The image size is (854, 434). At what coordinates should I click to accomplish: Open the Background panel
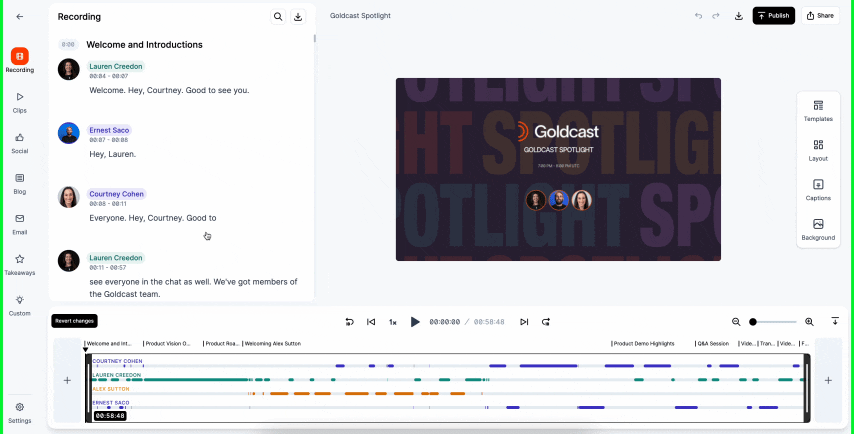point(818,229)
